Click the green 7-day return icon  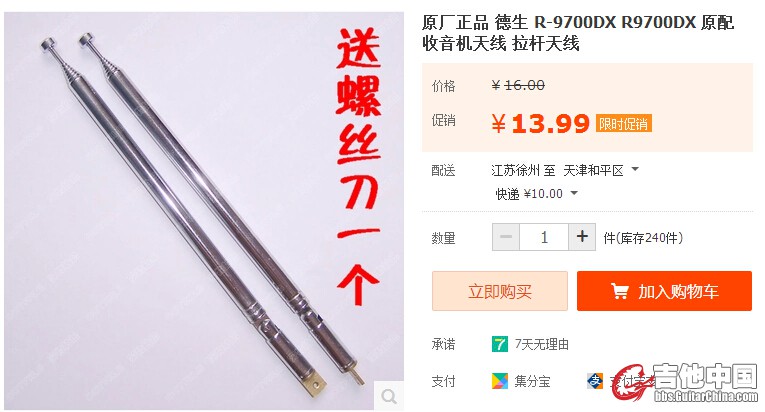point(500,344)
